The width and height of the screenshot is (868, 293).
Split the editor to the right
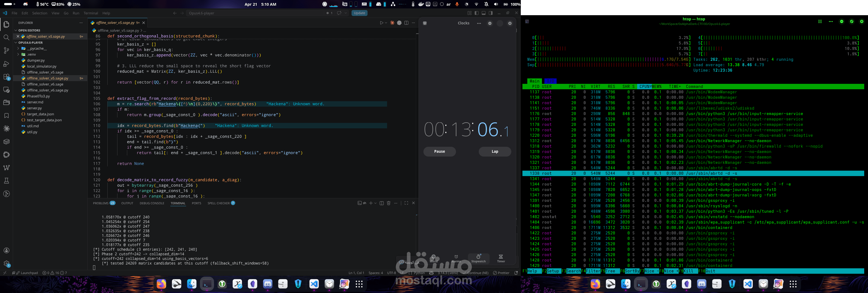(x=406, y=23)
